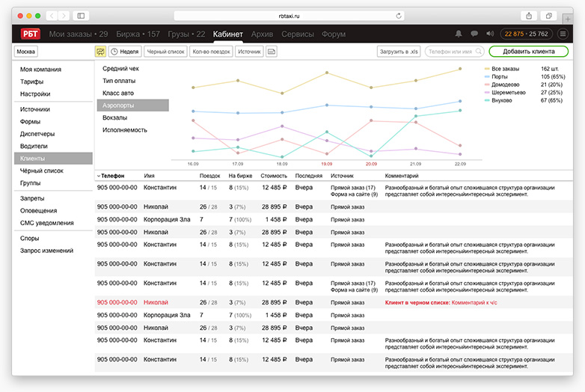Image resolution: width=585 pixels, height=392 pixels.
Task: Click the card icon after Источник
Action: 272,52
